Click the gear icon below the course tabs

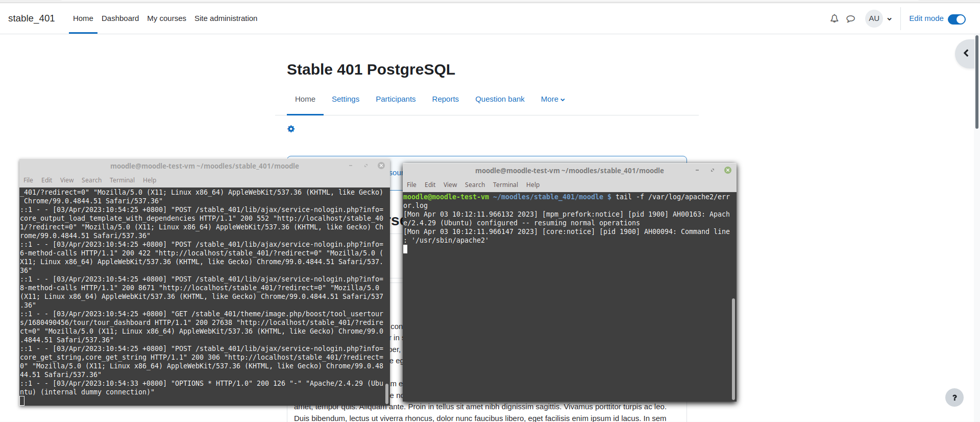tap(291, 129)
